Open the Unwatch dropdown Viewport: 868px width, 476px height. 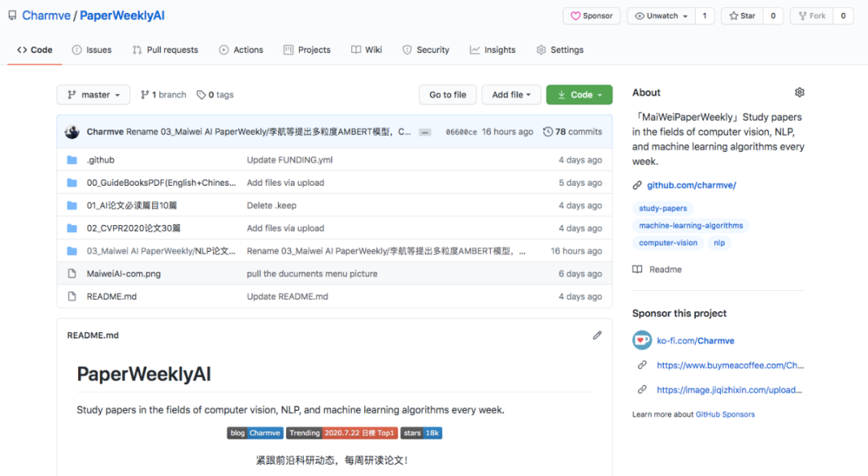point(661,15)
